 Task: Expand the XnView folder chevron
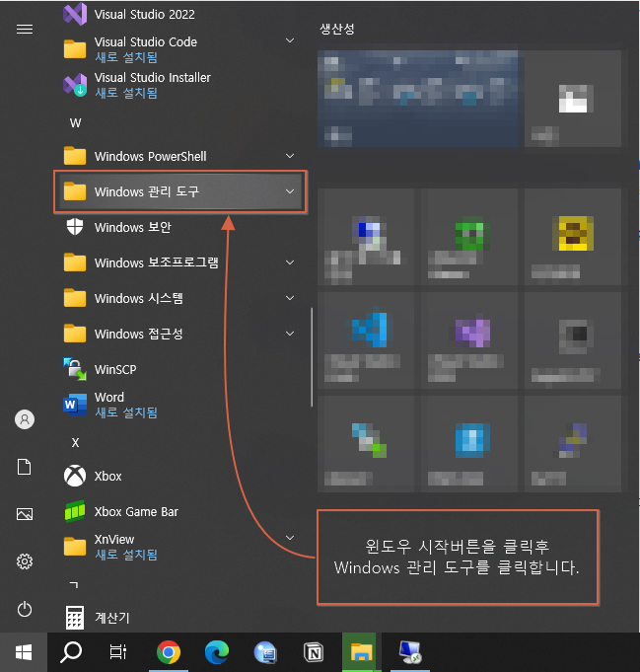pos(290,538)
